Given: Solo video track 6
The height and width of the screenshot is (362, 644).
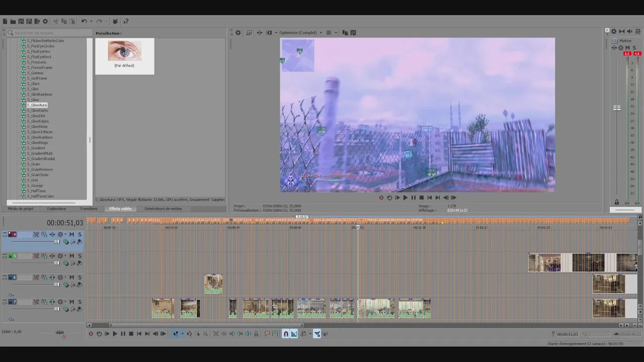Looking at the screenshot, I should coord(80,277).
